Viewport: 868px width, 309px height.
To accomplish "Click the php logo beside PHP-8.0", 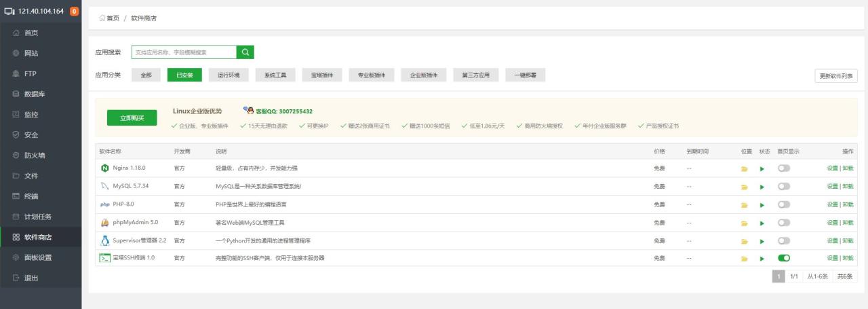I will (104, 204).
